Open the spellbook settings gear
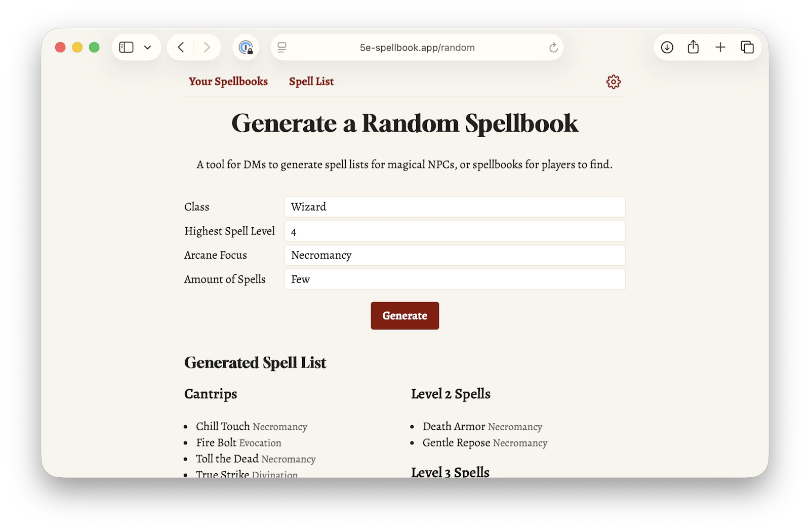Viewport: 810px width, 532px height. (613, 81)
